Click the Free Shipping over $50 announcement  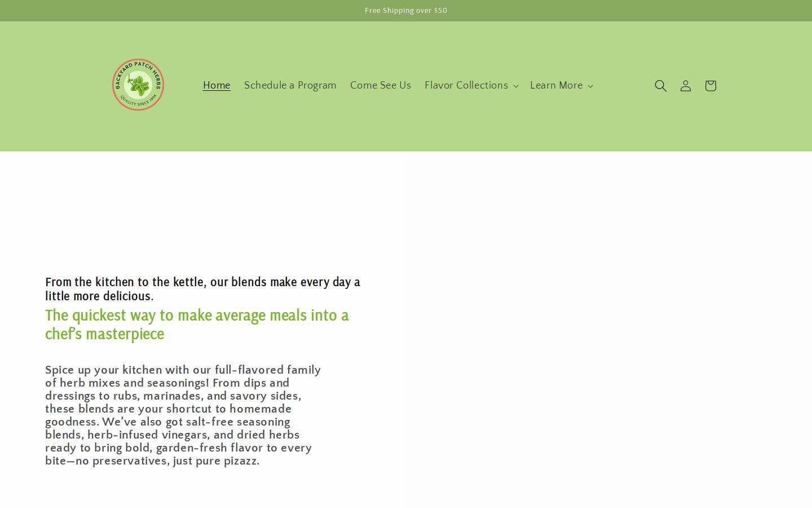click(x=406, y=11)
